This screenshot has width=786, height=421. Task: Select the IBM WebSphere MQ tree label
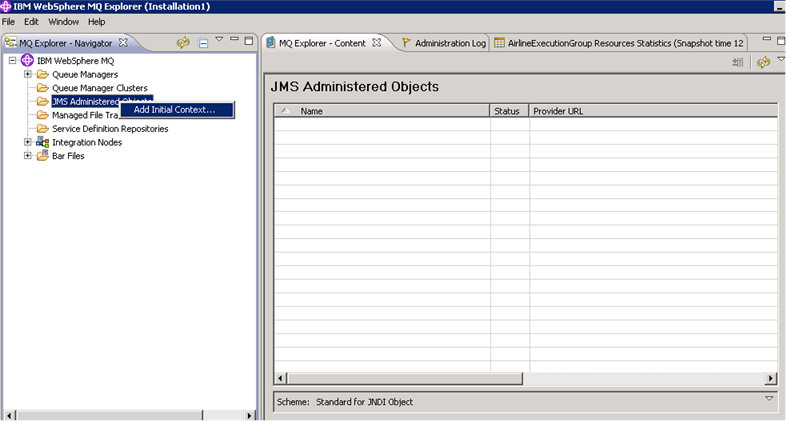pyautogui.click(x=76, y=61)
